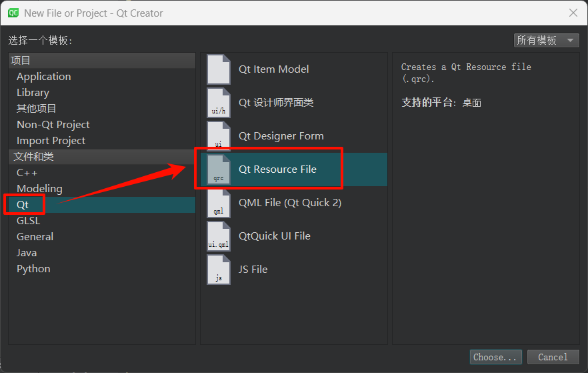Select Library project category
This screenshot has width=588, height=373.
click(x=33, y=93)
